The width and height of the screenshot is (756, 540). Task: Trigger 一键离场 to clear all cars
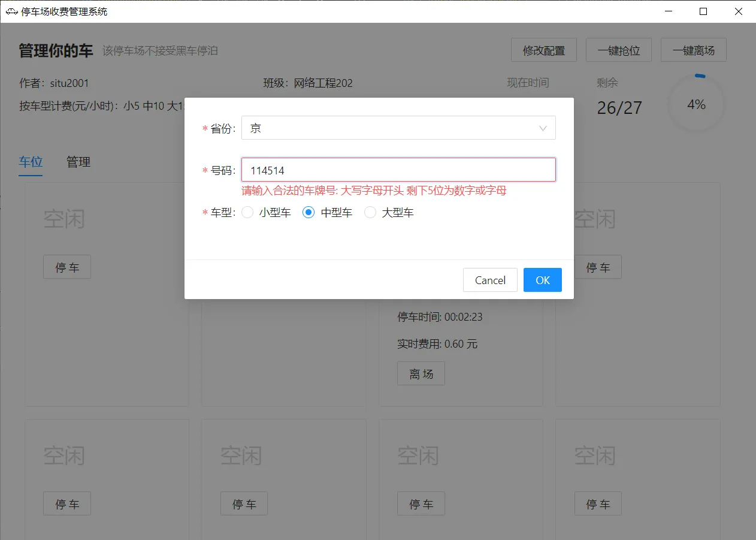coord(693,50)
